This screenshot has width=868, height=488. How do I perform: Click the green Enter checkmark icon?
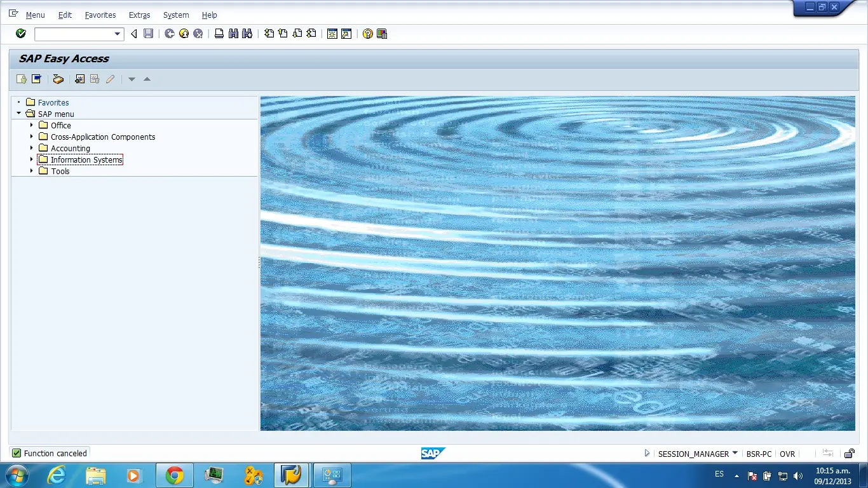(21, 34)
